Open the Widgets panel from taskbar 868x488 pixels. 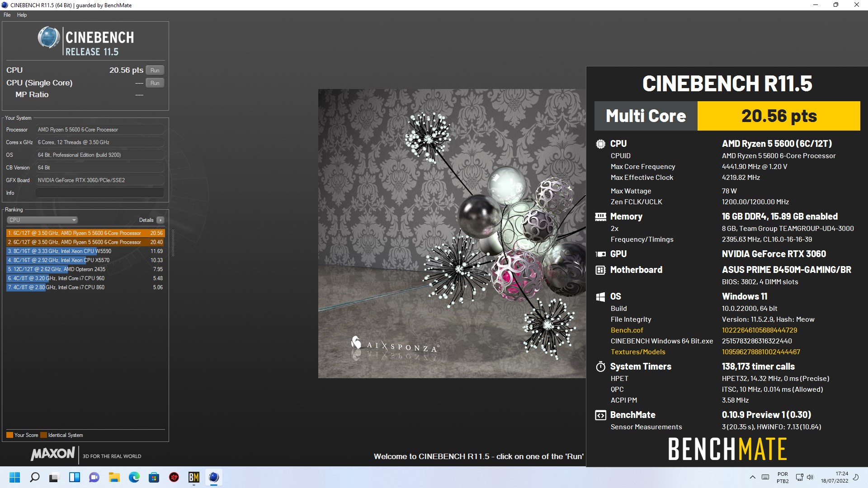75,477
